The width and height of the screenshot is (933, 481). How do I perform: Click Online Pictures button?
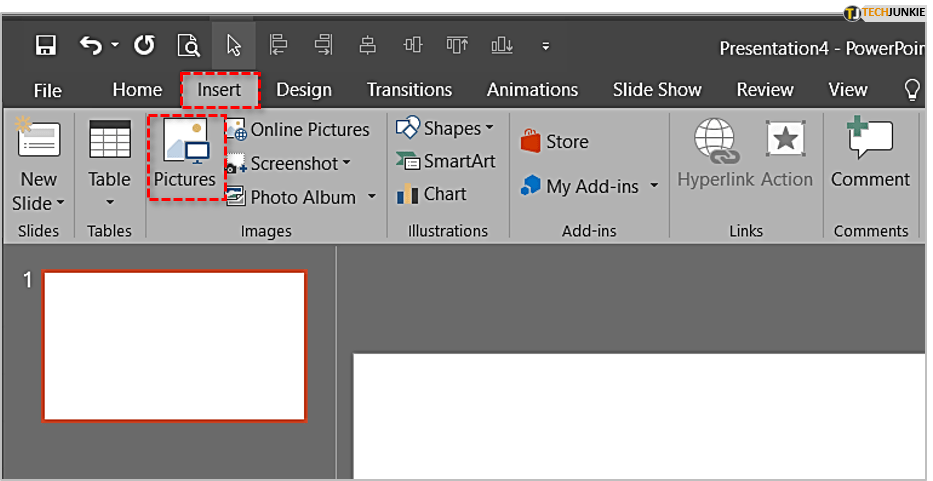click(x=298, y=129)
